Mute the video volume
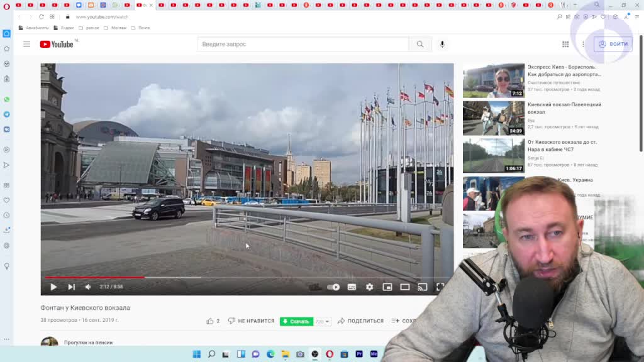This screenshot has width=644, height=362. (x=88, y=287)
